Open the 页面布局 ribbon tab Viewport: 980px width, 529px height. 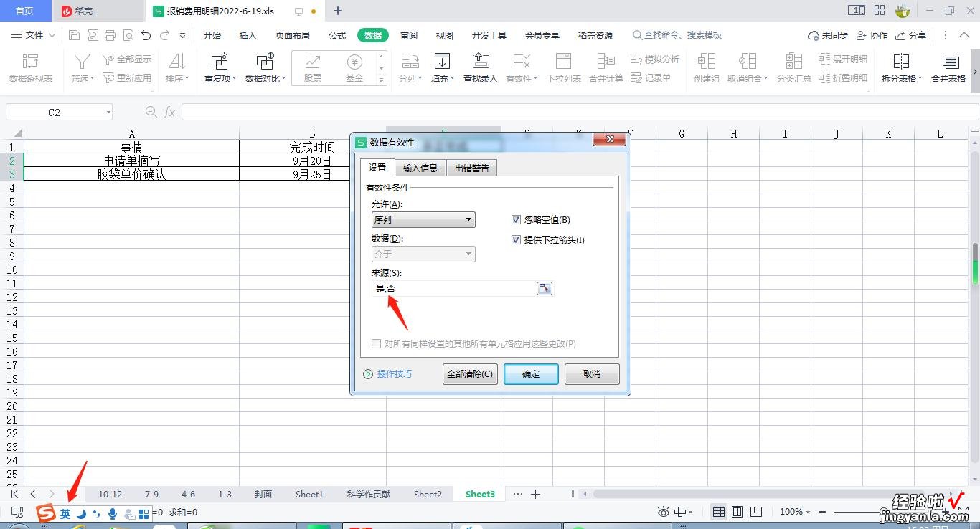[x=293, y=35]
